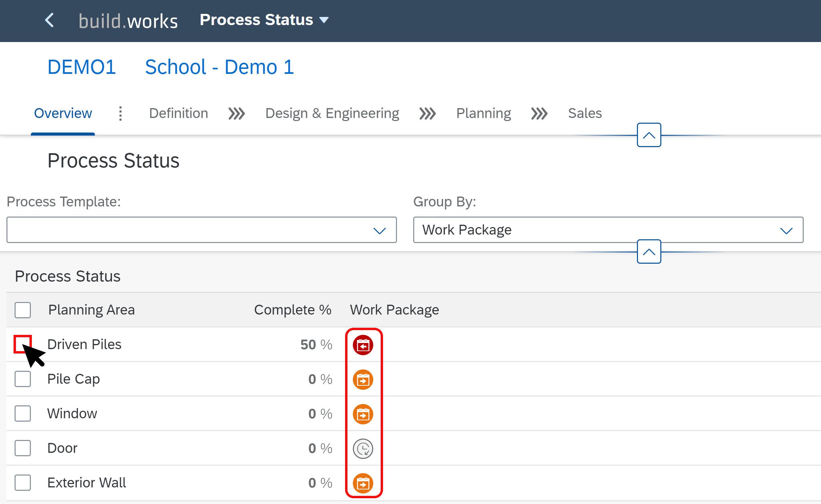Screen dimensions: 821x504
Task: Open the School - Demo 1 link
Action: (219, 67)
